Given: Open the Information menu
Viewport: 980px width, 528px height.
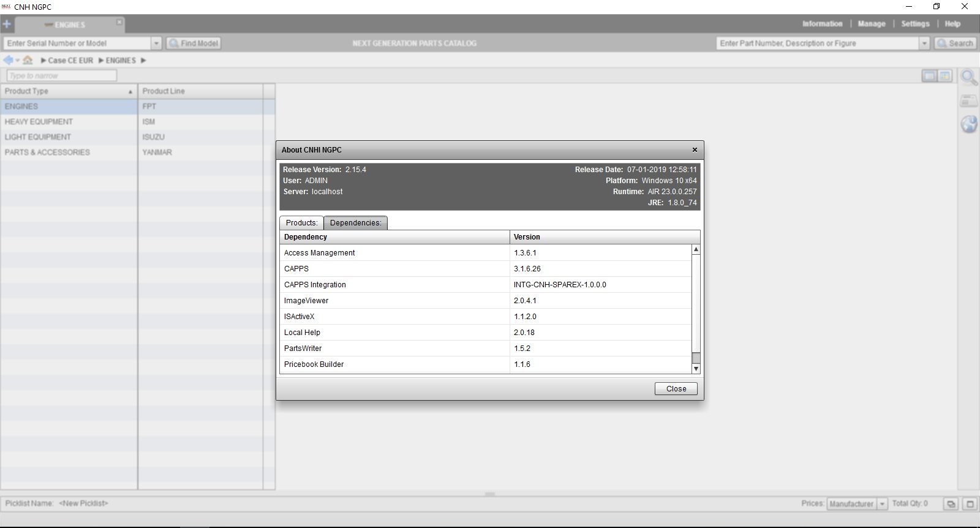Looking at the screenshot, I should point(822,24).
